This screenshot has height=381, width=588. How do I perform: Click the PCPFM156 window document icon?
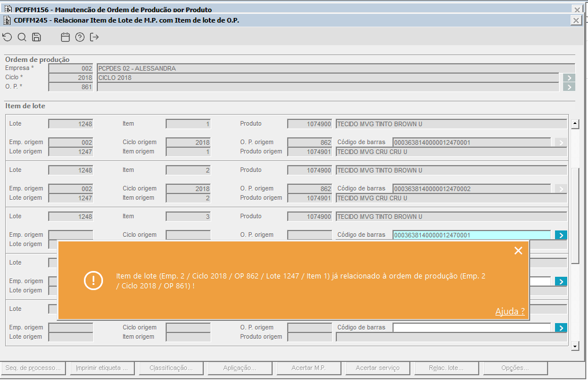point(8,9)
